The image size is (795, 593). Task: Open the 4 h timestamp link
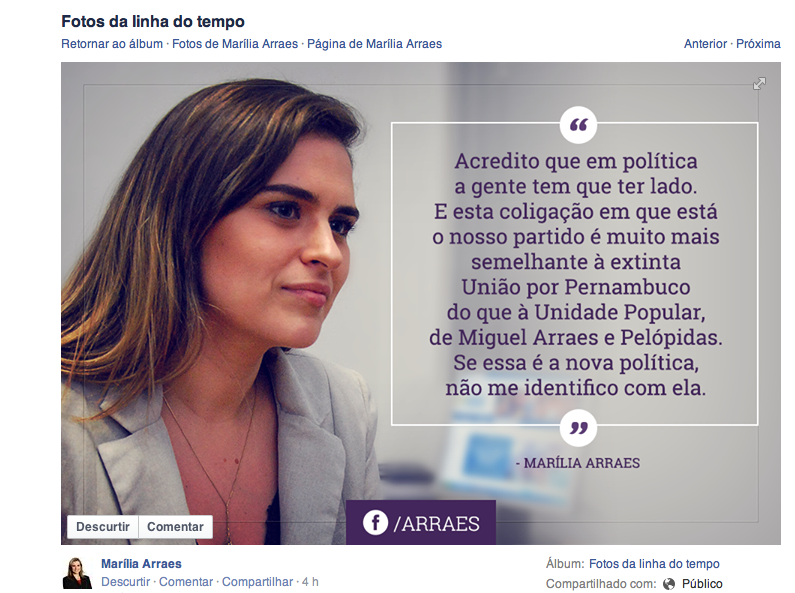tap(310, 582)
